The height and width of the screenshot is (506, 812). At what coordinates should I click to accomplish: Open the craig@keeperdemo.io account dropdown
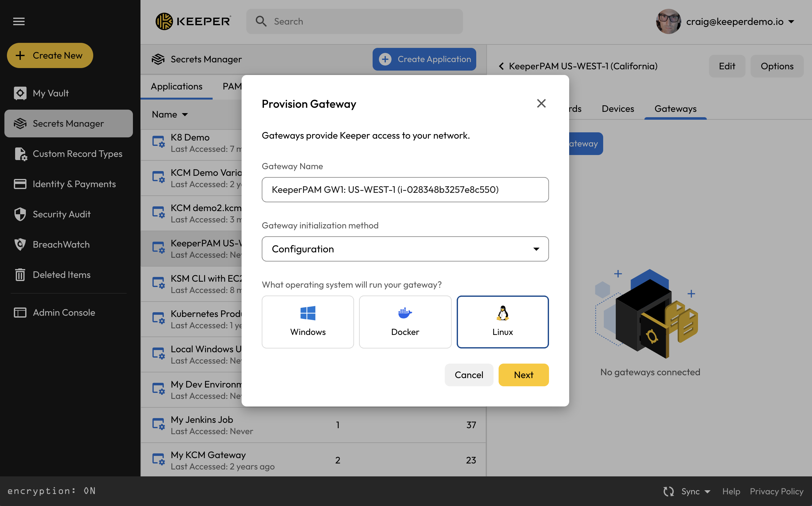point(791,21)
